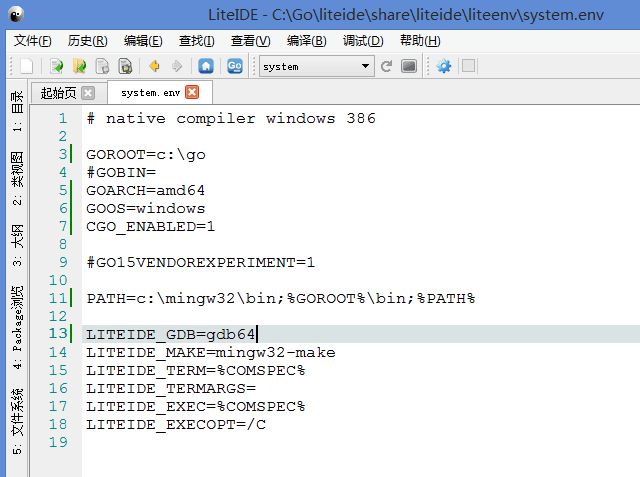
Task: Close the system.env tab
Action: pos(192,92)
